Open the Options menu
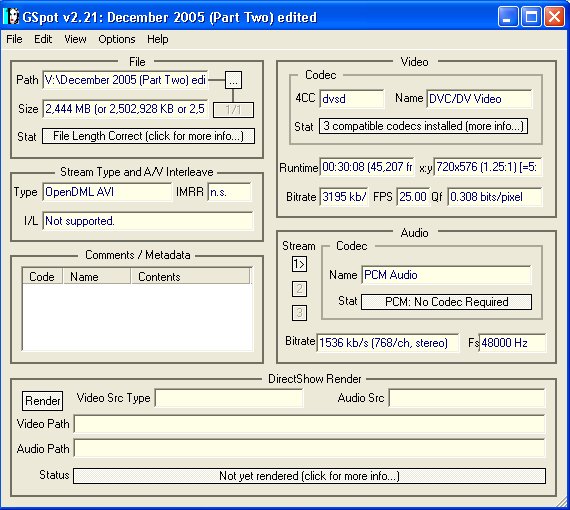Image resolution: width=570 pixels, height=510 pixels. tap(117, 39)
